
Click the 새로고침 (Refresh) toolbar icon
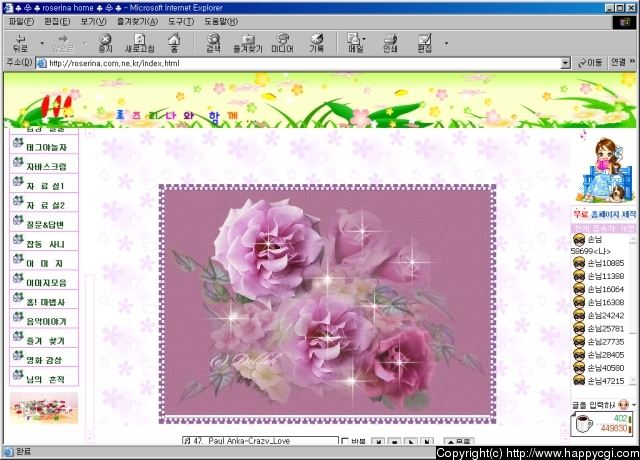(140, 43)
